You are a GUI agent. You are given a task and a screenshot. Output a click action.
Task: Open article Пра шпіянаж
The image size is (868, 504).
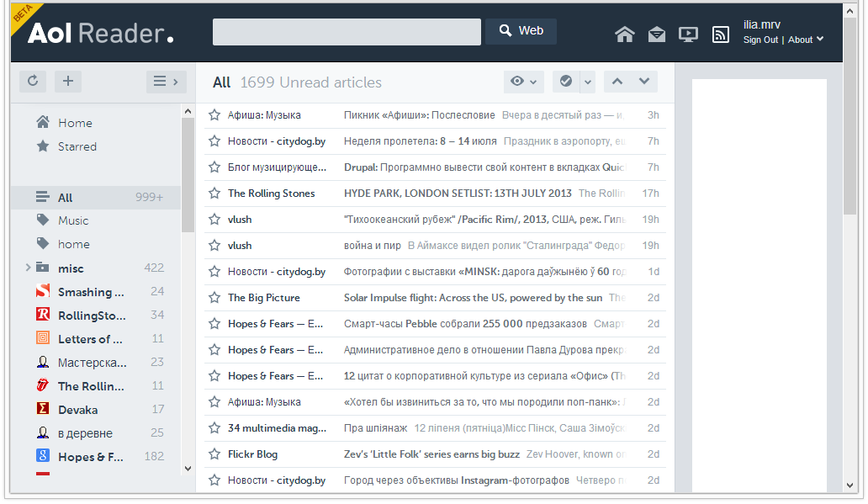[375, 428]
